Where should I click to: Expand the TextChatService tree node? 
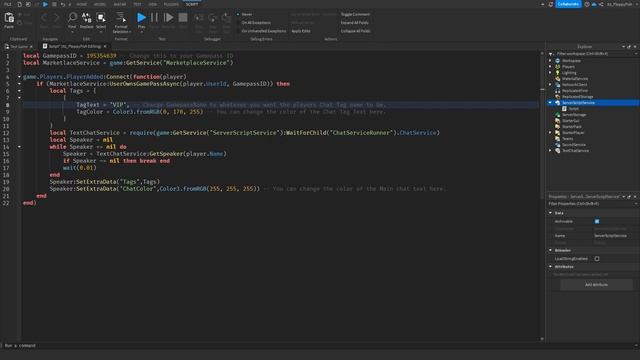click(550, 151)
